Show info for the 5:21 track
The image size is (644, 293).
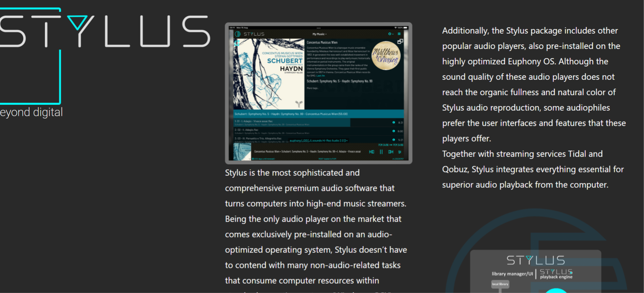pyautogui.click(x=394, y=139)
